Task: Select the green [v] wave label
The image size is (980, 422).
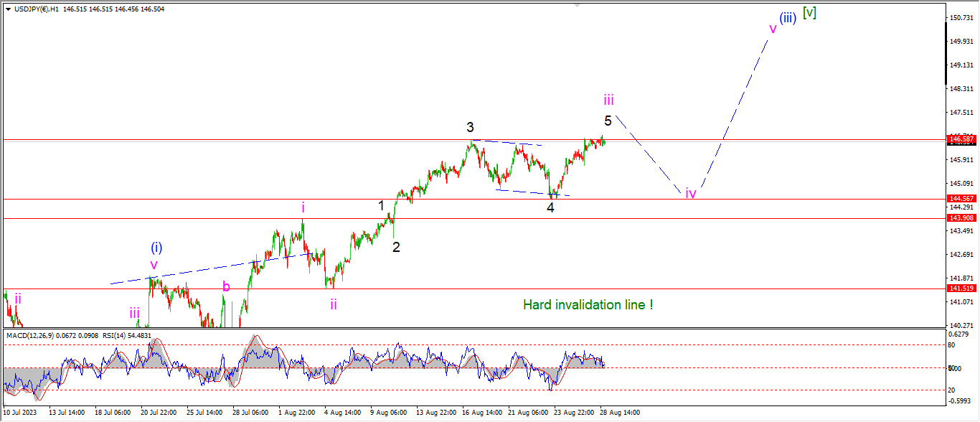Action: click(809, 12)
